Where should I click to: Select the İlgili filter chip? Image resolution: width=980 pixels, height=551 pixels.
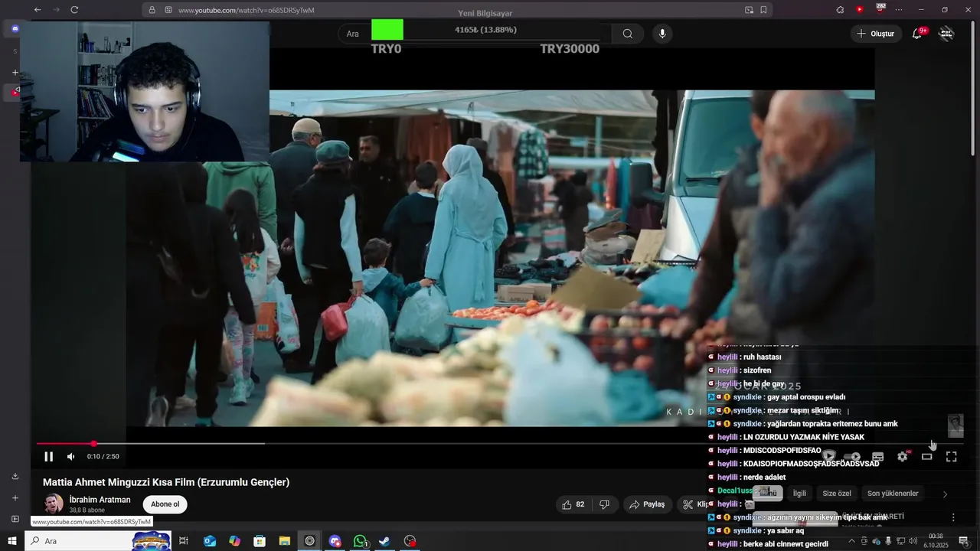[799, 494]
